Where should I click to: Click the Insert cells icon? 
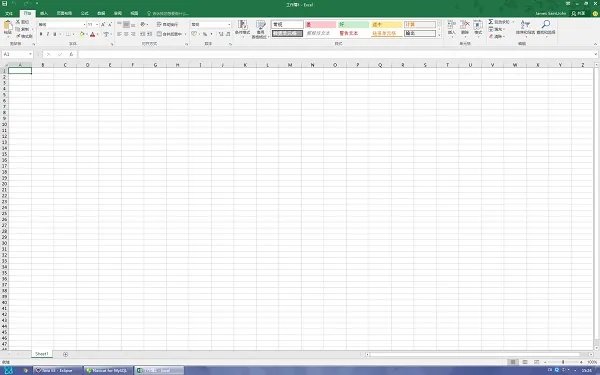pos(452,25)
